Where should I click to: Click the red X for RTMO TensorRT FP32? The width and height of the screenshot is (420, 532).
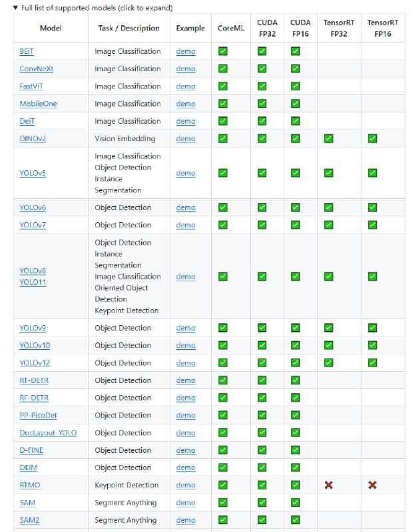(328, 485)
